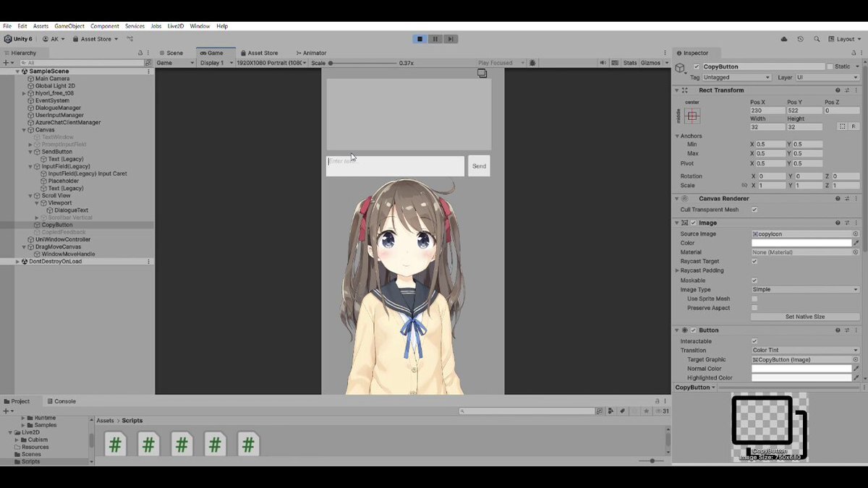Viewport: 868px width, 488px height.
Task: Open the Tag dropdown
Action: 736,77
